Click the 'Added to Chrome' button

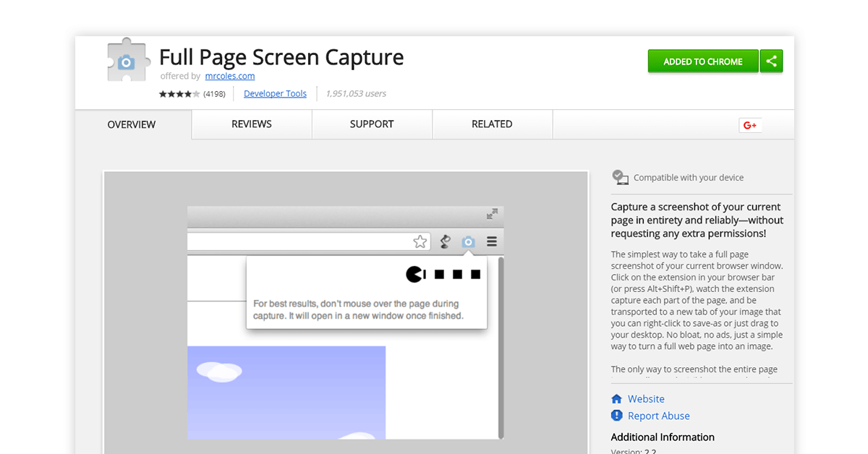point(703,61)
